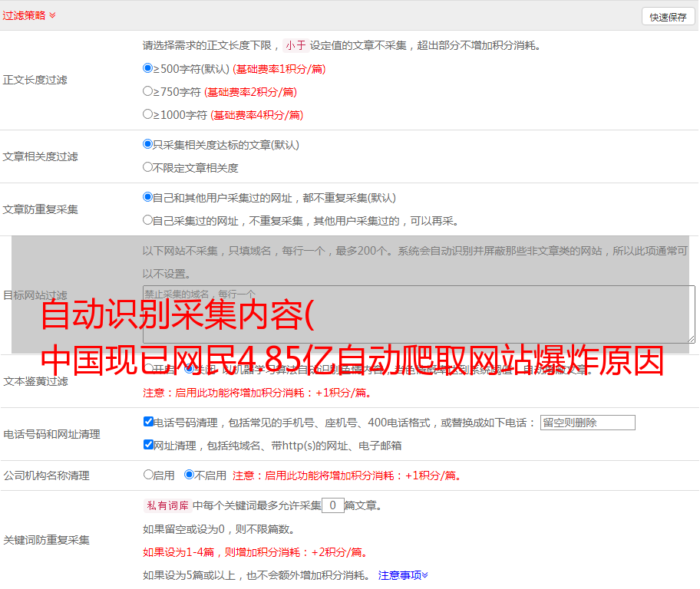Select the ≥750字符 length option
This screenshot has width=700, height=589.
(147, 91)
